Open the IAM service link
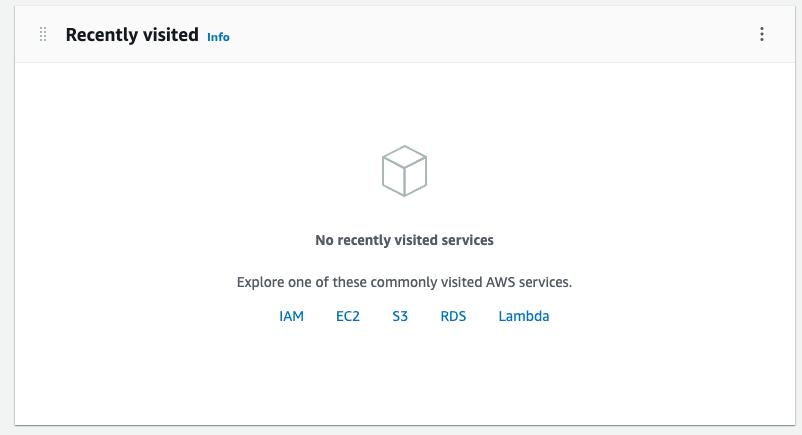 (x=291, y=316)
